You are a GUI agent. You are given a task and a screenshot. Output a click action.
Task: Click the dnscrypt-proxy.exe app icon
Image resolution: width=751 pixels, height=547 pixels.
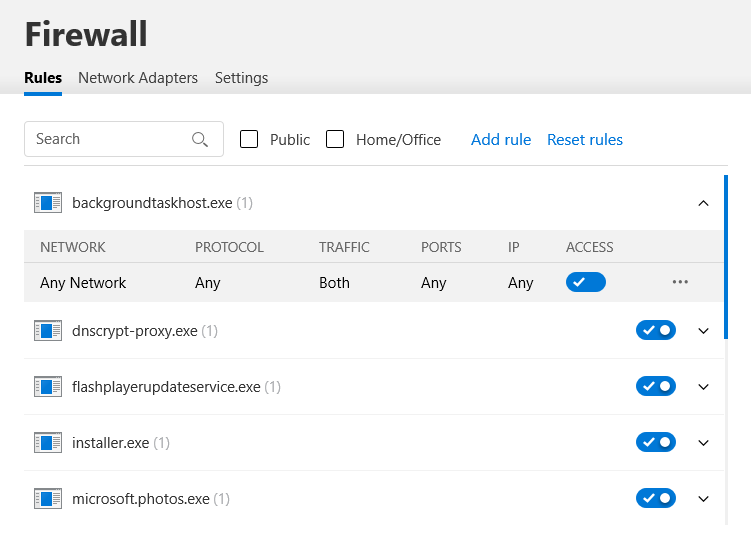point(48,331)
